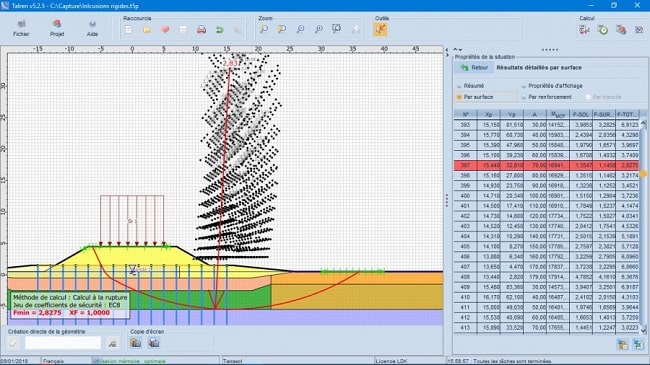Click the red printer shortcut icon
This screenshot has width=650, height=365.
(x=201, y=29)
